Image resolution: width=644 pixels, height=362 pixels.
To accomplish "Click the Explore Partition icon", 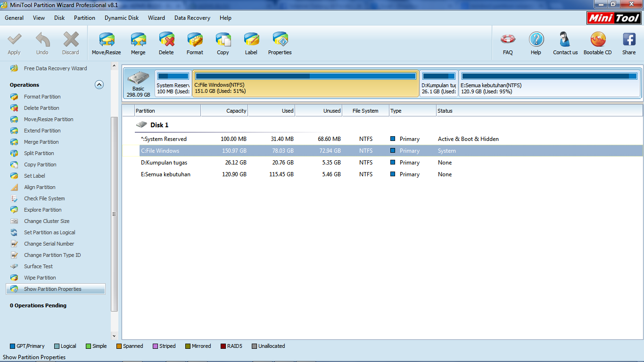I will (15, 210).
